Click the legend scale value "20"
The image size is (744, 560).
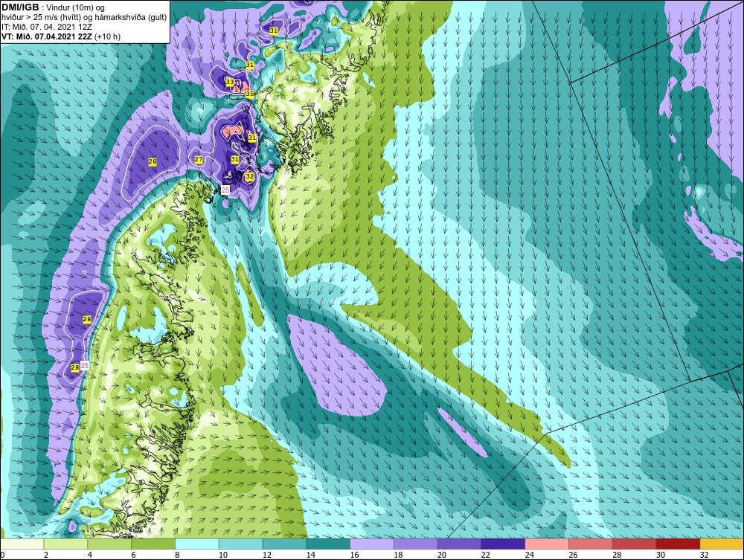click(442, 555)
